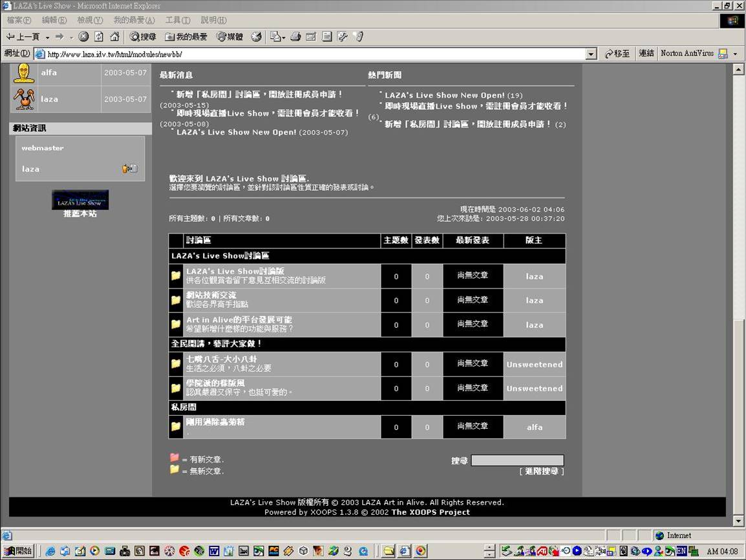Click the 移至 go button

point(617,54)
